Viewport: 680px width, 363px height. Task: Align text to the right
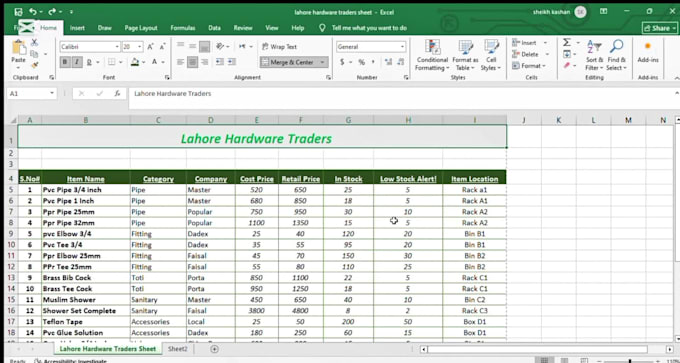point(204,62)
